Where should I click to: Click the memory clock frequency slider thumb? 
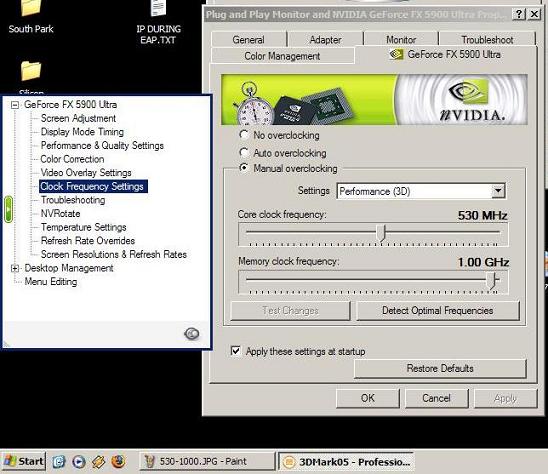click(492, 280)
